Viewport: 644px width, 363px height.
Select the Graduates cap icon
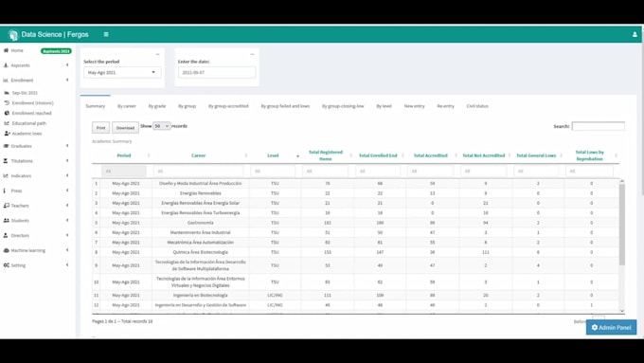coord(6,146)
